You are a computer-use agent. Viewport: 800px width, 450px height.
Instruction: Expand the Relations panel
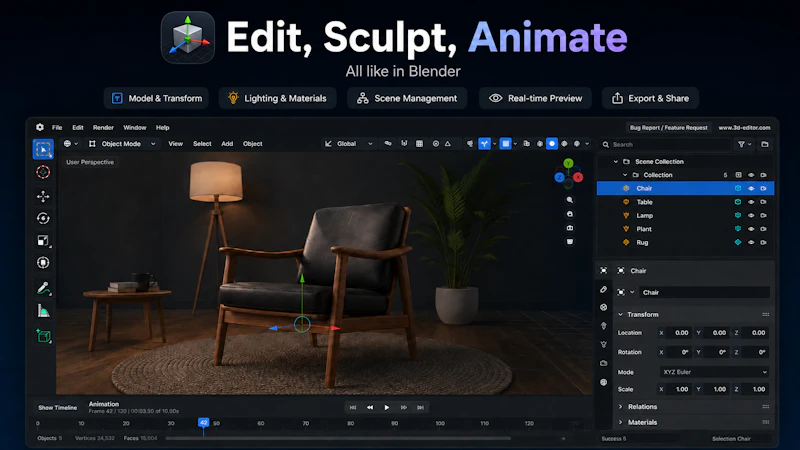[x=620, y=407]
